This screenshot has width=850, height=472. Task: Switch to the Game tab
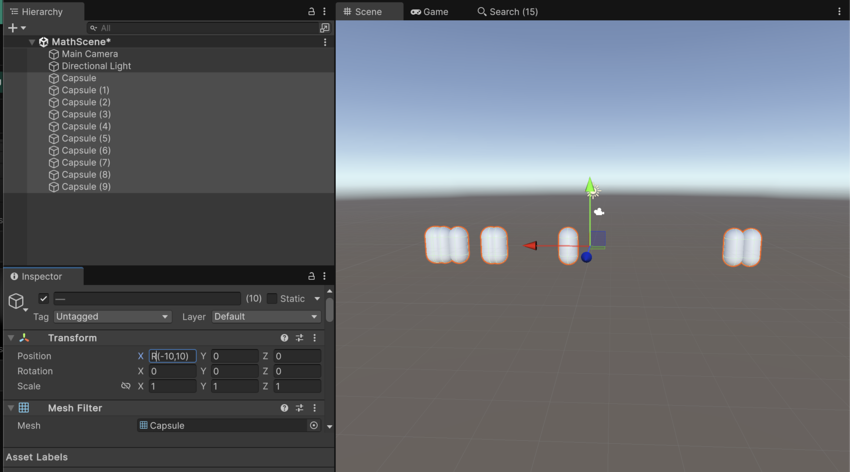429,12
